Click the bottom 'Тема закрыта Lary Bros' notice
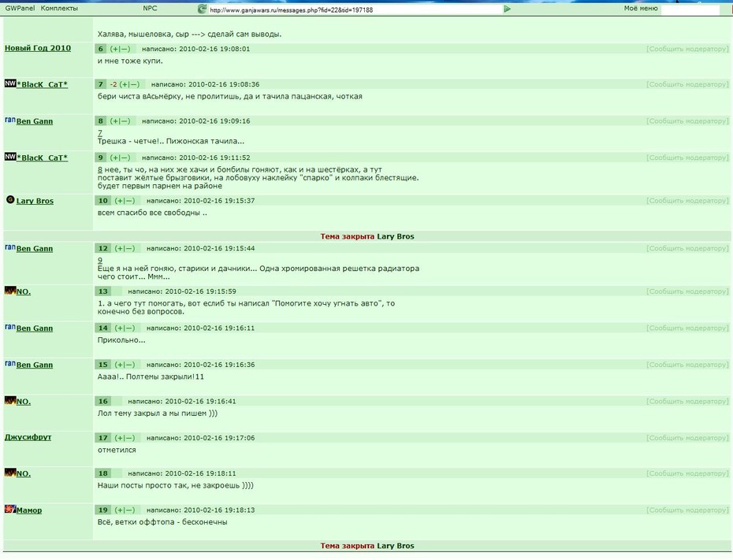Image resolution: width=733 pixels, height=560 pixels. [x=367, y=546]
